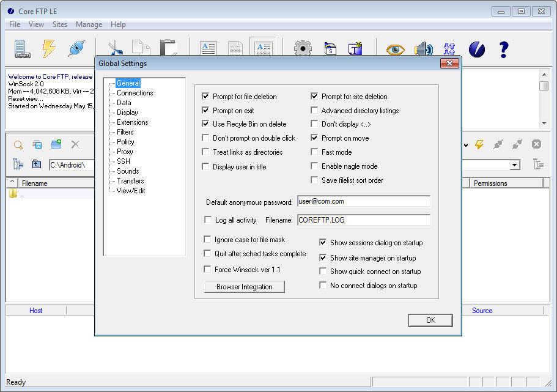Click the templates T window icon
Viewport: 557px width, 392px height.
tap(355, 49)
